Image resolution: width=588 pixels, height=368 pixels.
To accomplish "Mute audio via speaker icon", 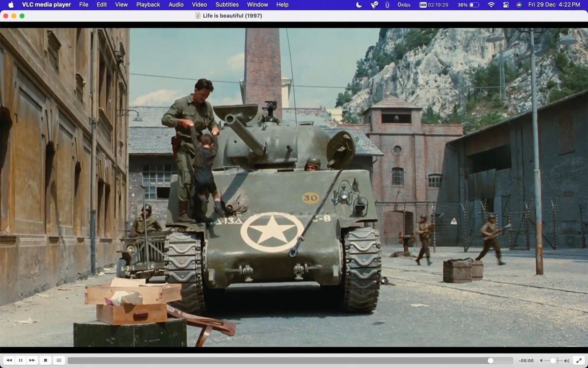I will pos(541,361).
